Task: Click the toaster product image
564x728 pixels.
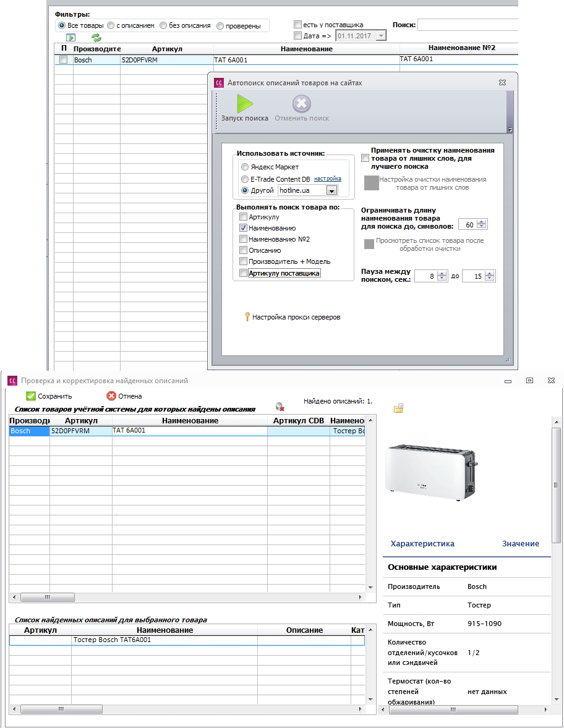Action: point(431,473)
